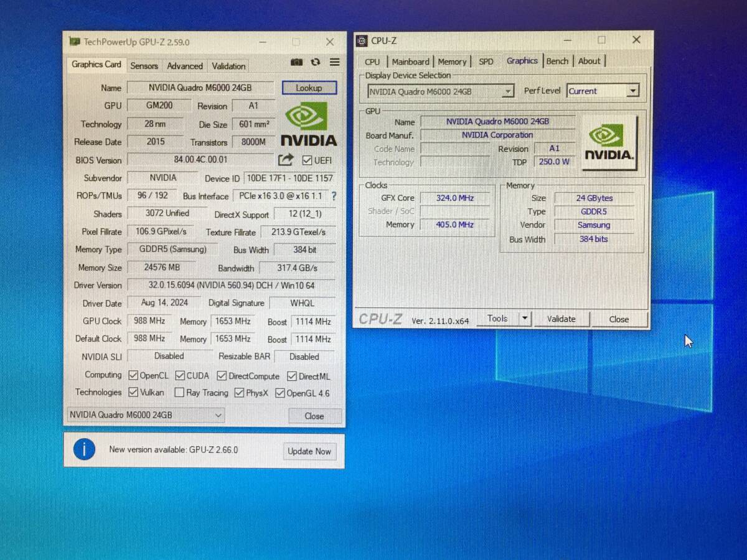Click the GFX Core 324.0 MHz value
The width and height of the screenshot is (747, 560).
point(454,198)
